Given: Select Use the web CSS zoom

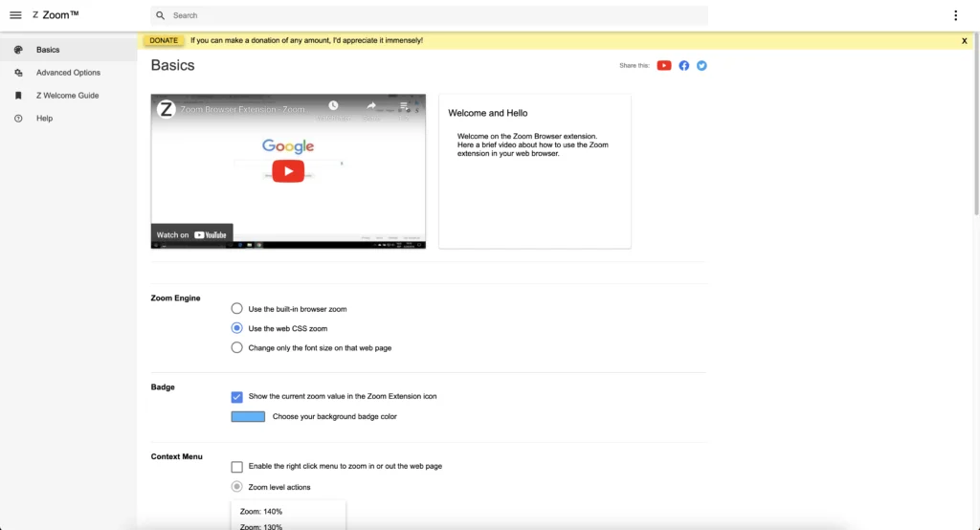Looking at the screenshot, I should coord(237,328).
